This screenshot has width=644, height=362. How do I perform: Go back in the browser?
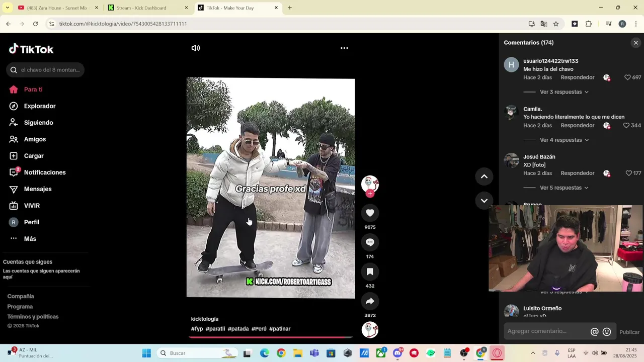click(x=9, y=24)
